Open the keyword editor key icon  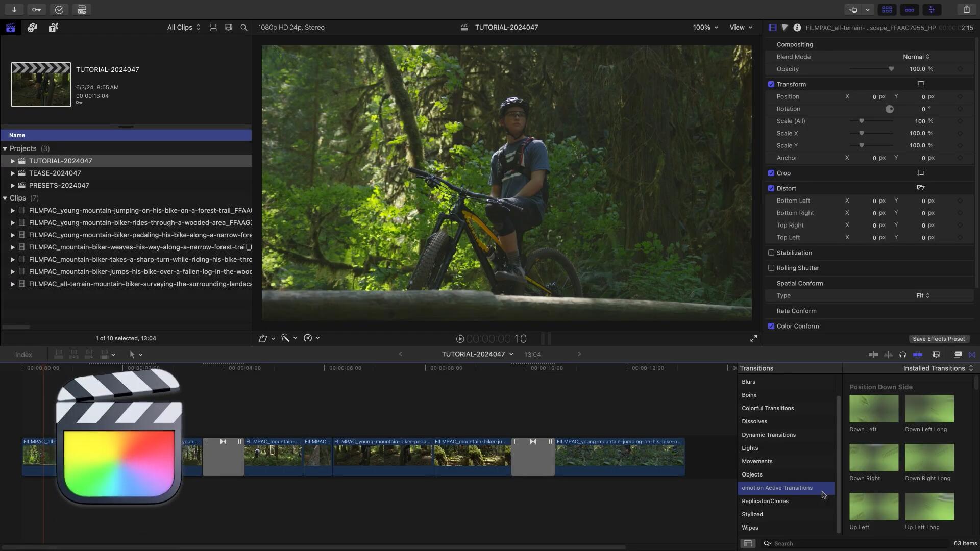[x=36, y=9]
